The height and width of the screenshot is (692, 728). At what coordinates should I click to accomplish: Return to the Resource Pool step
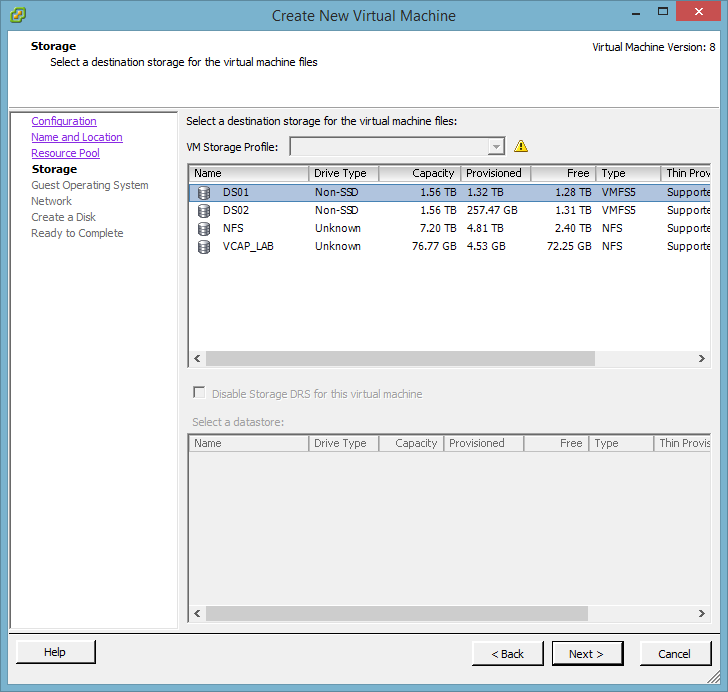point(65,153)
